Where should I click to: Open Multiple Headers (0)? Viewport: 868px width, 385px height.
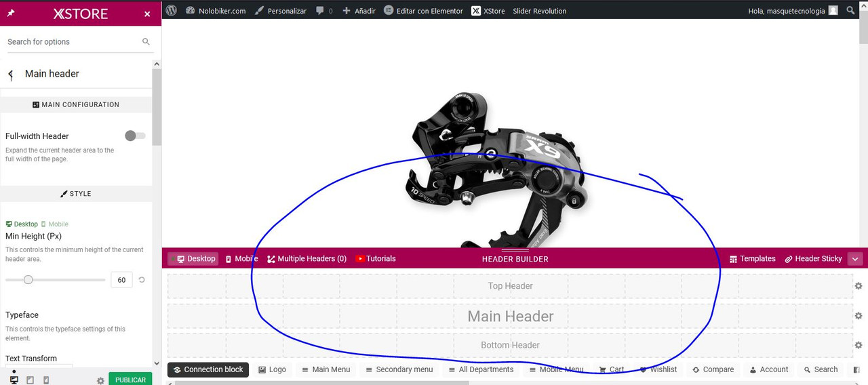[x=307, y=258]
